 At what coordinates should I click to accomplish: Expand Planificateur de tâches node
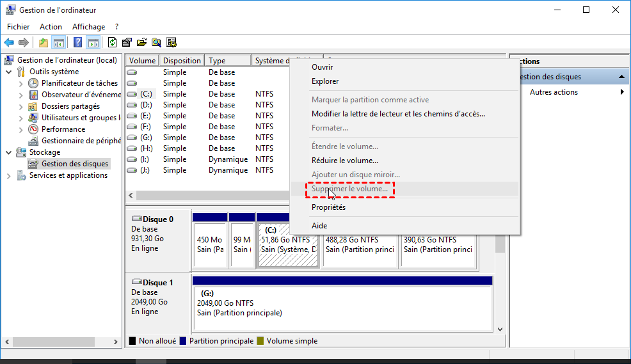[x=21, y=84]
